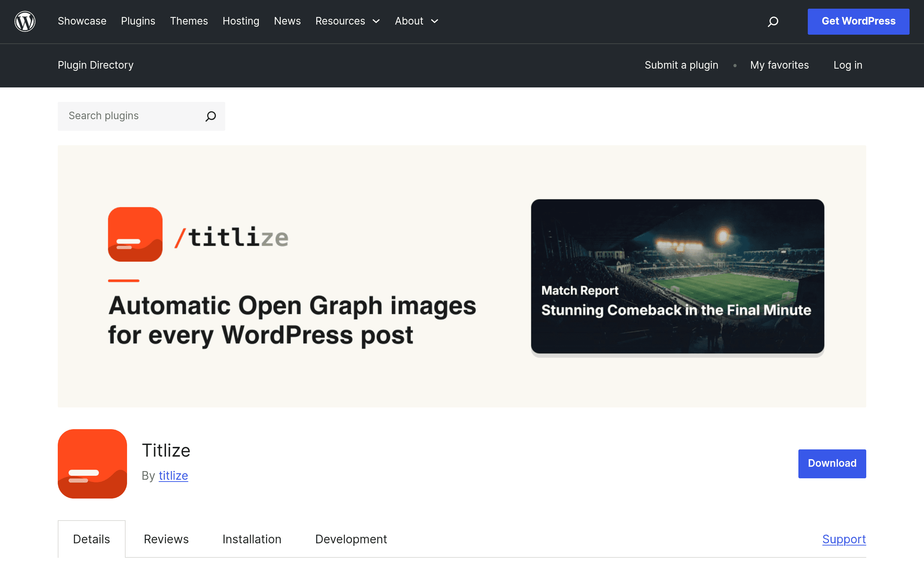
Task: Click the Titlize plugin name heading
Action: tap(166, 450)
